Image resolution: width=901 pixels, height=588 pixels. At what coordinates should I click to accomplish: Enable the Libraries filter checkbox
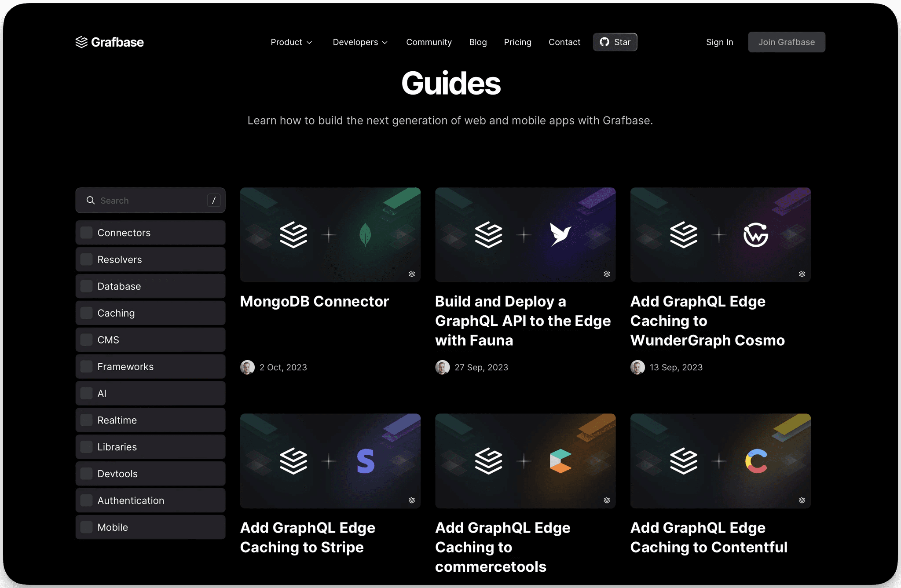[87, 447]
